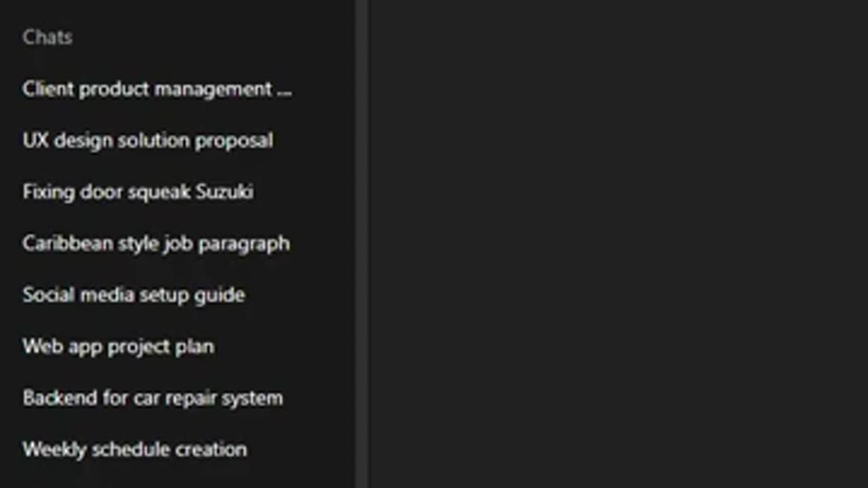The height and width of the screenshot is (488, 868).
Task: Choose the UX design proposal conversation
Action: click(x=148, y=141)
